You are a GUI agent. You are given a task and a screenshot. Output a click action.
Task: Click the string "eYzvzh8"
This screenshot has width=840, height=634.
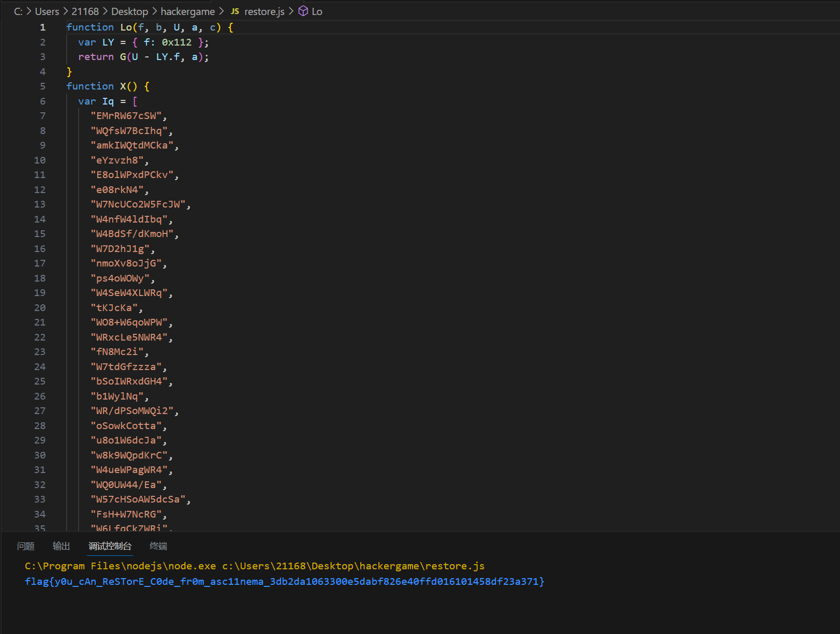click(117, 160)
